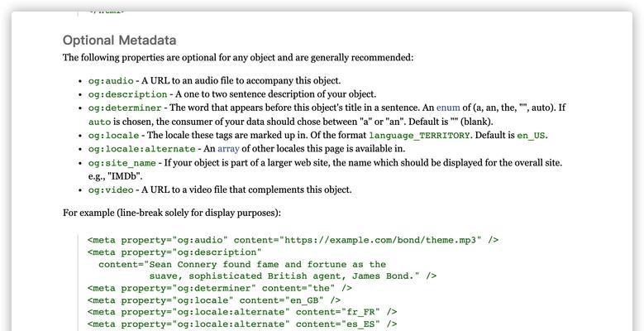
Task: Click the og:audio property name
Action: (111, 81)
